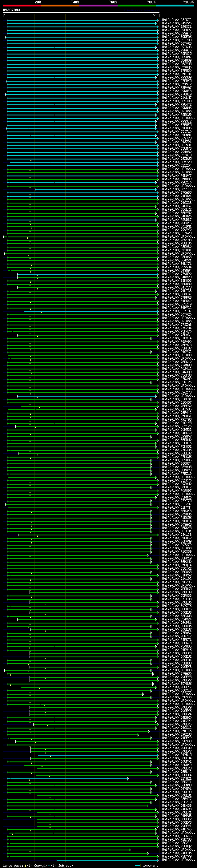
Task: Select the UniRef100_Q56FG8 entry
Action: pyautogui.click(x=177, y=375)
